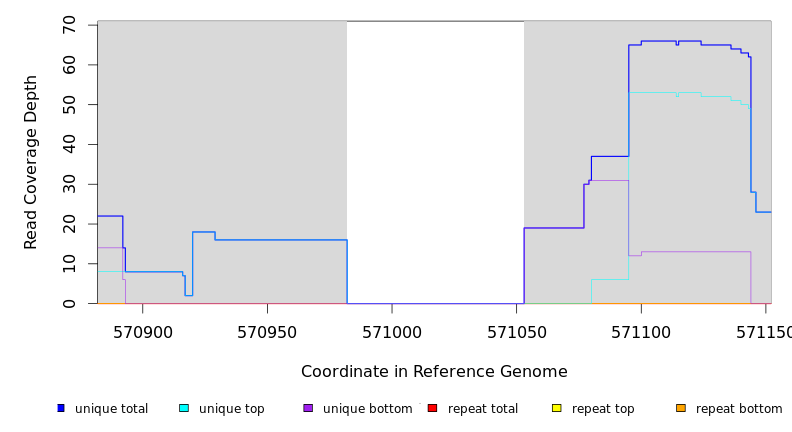792x432 pixels.
Task: Click the purple unique bottom legend swatch
Action: click(x=308, y=408)
